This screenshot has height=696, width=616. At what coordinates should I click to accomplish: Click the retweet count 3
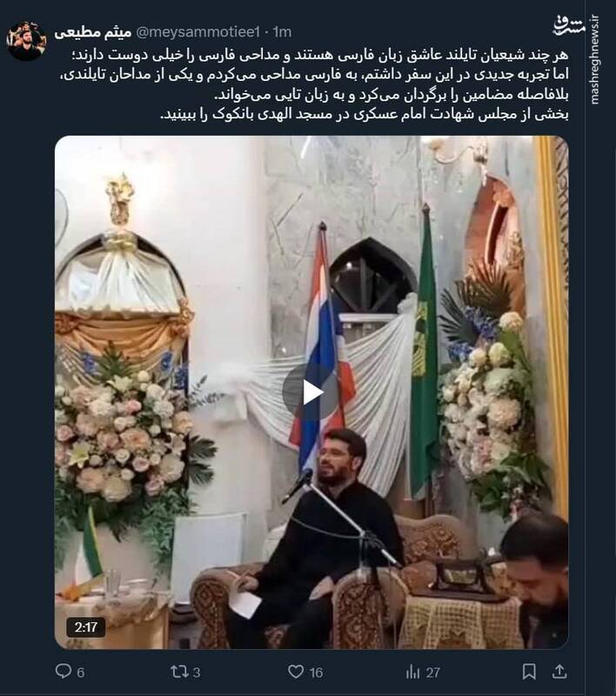197,673
